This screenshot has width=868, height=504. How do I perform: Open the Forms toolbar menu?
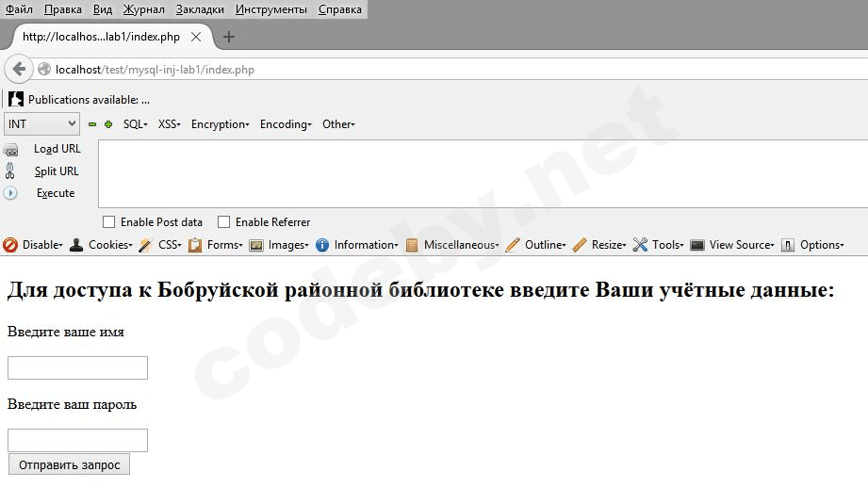(x=224, y=245)
